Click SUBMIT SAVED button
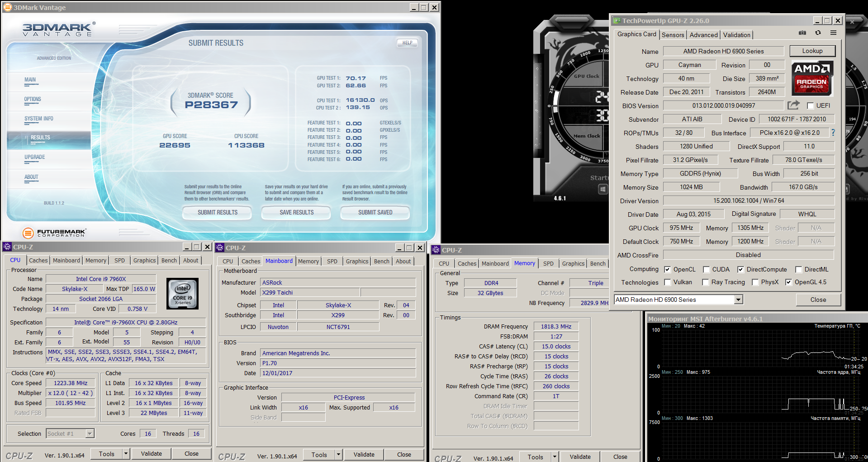The image size is (868, 462). pos(375,212)
